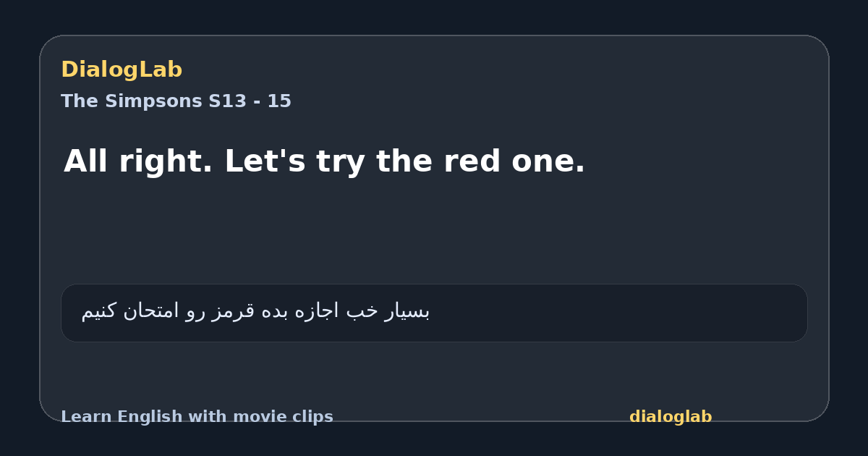This screenshot has height=456, width=868.
Task: Click the Persian word 'اجازه'
Action: click(x=318, y=311)
